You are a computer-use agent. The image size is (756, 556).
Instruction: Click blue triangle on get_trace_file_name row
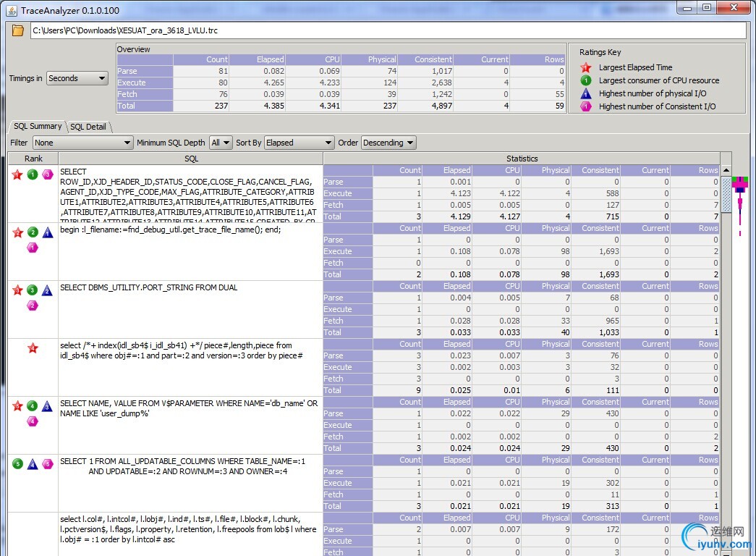click(47, 232)
